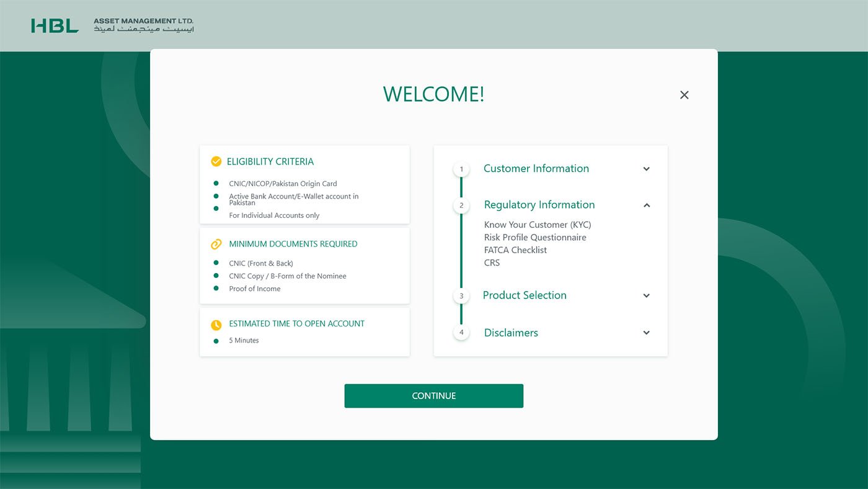Click the "ELIGIBILITY CRITERIA" heading
The image size is (868, 489).
point(270,161)
